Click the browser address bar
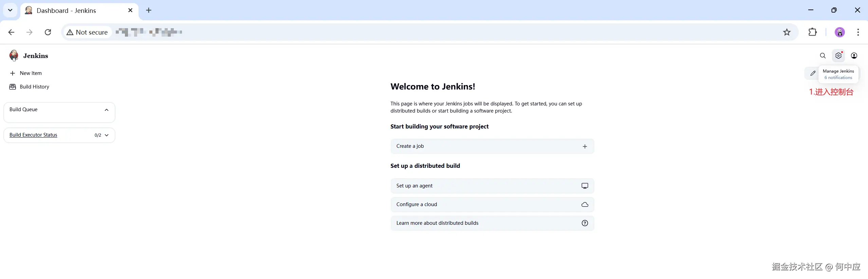The height and width of the screenshot is (279, 868). point(429,32)
